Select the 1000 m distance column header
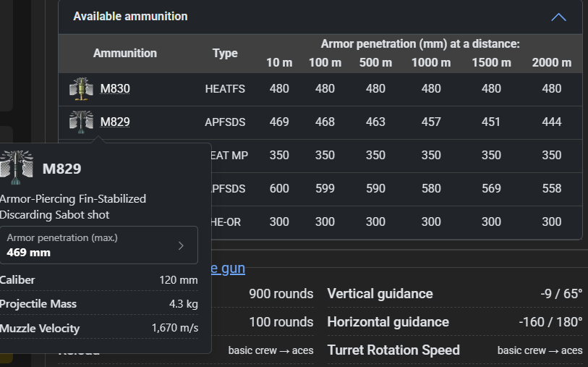 pyautogui.click(x=431, y=62)
